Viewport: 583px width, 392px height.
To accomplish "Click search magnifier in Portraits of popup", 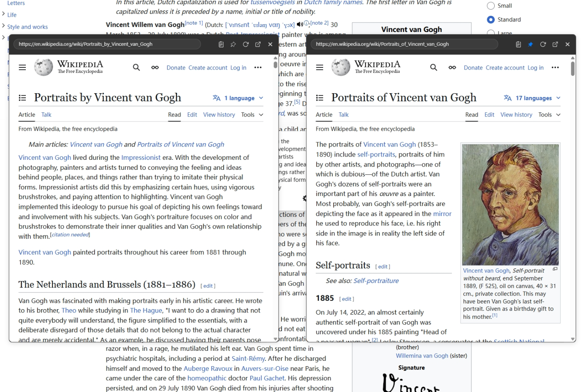I will click(x=434, y=67).
